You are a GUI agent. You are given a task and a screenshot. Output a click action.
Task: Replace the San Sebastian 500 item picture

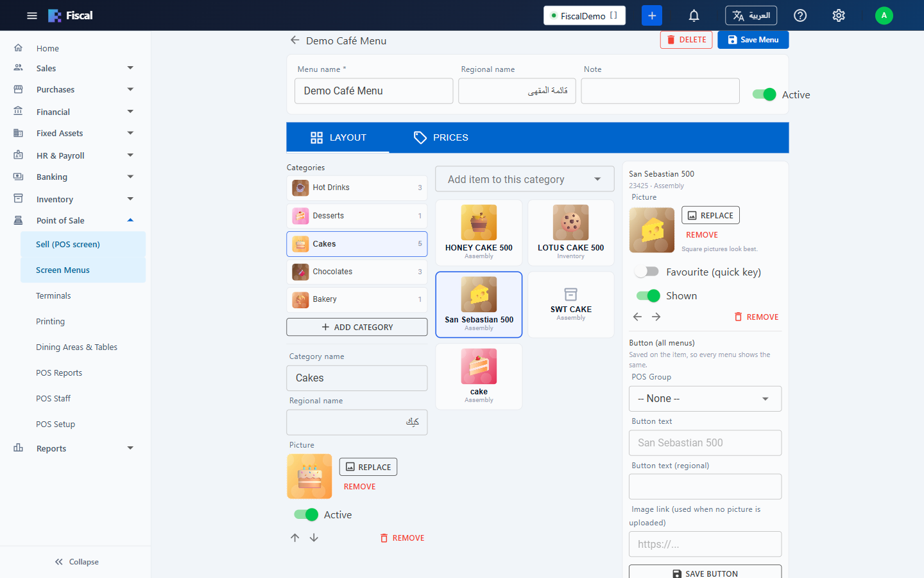(x=710, y=215)
